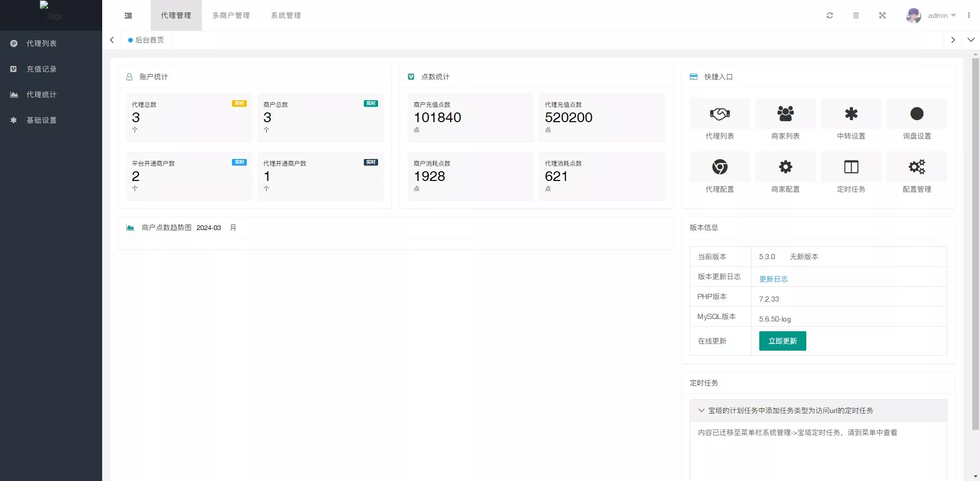Expand the page tabs dropdown chevron
980x481 pixels.
tap(971, 40)
